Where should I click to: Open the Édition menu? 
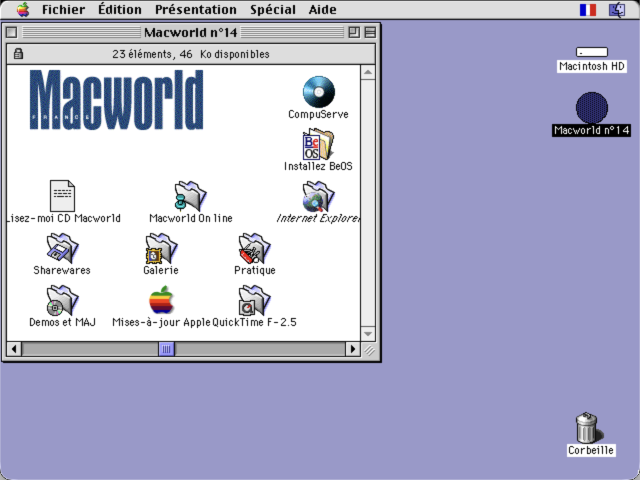(x=120, y=9)
